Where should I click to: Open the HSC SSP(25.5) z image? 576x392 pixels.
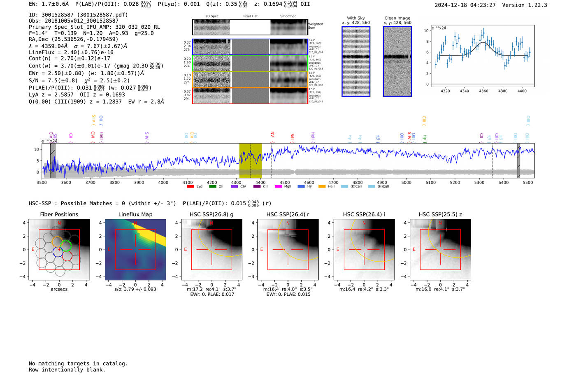point(440,250)
